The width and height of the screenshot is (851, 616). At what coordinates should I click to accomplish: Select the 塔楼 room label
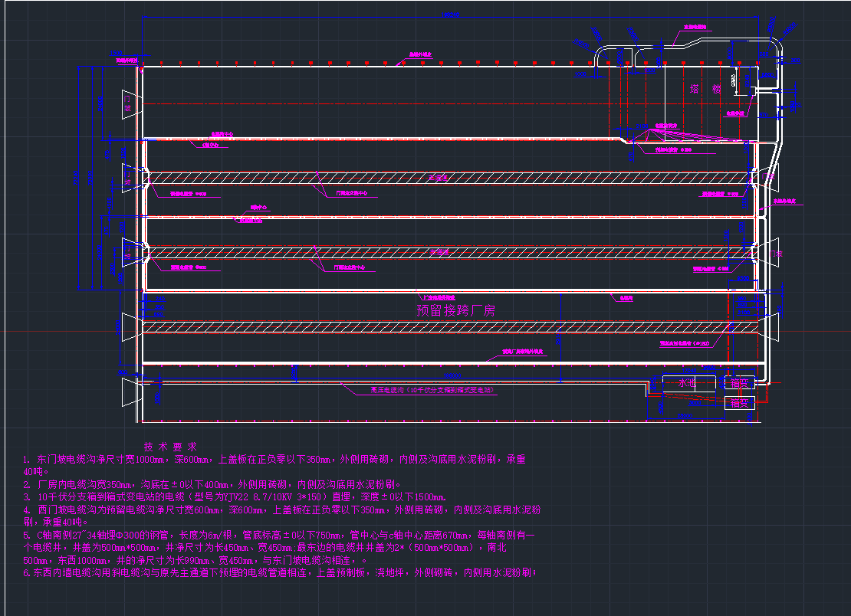click(705, 90)
